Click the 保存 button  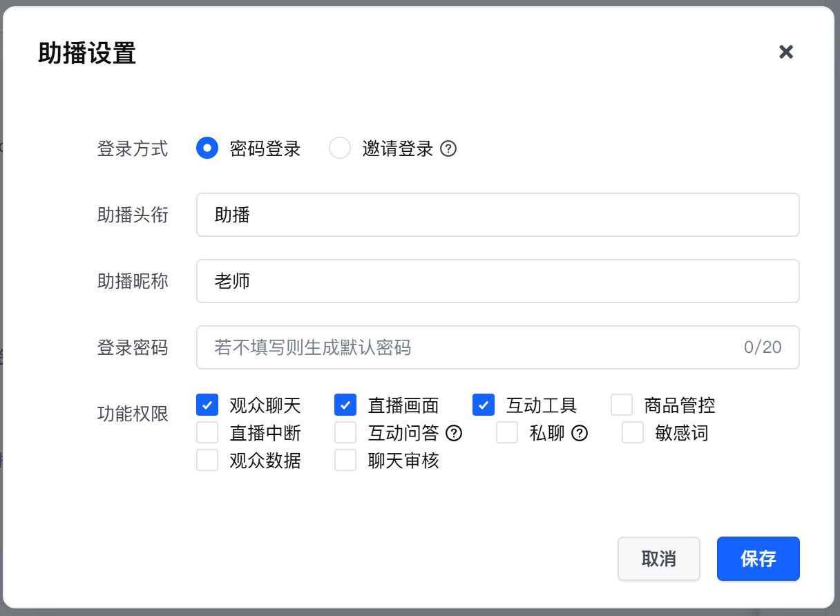[x=758, y=559]
